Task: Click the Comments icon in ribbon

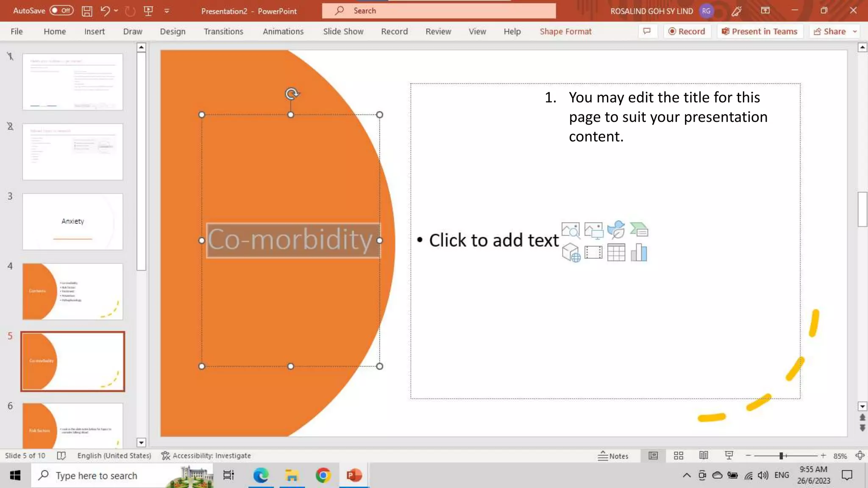Action: (647, 31)
